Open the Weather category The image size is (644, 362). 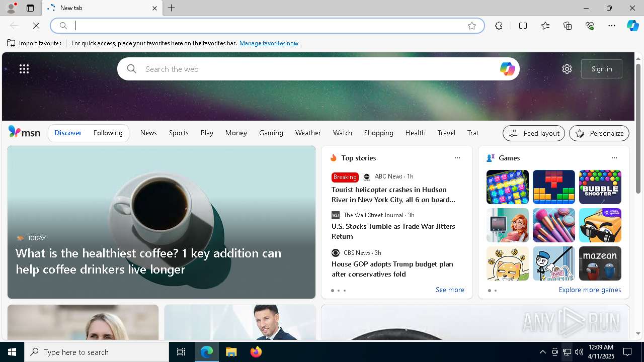click(308, 133)
